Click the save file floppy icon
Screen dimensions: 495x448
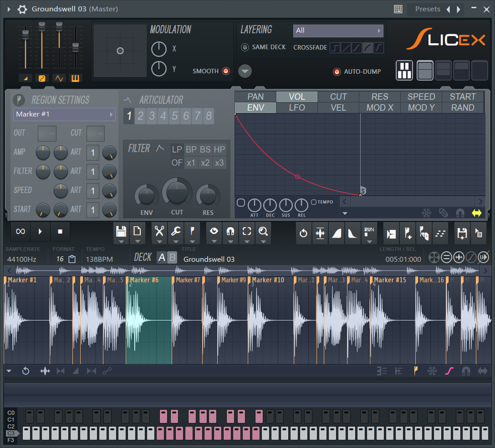coord(121,231)
